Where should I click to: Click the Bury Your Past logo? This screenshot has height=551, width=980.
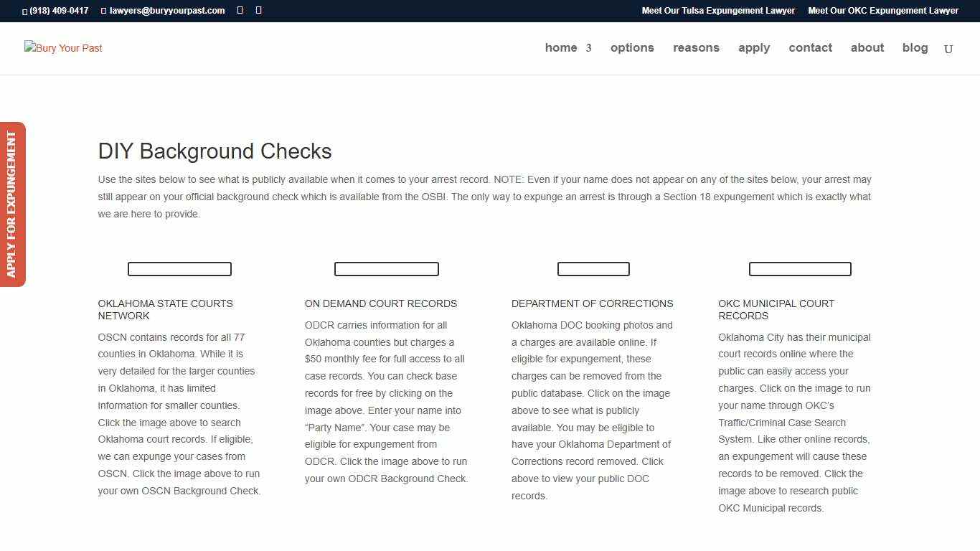pos(63,48)
